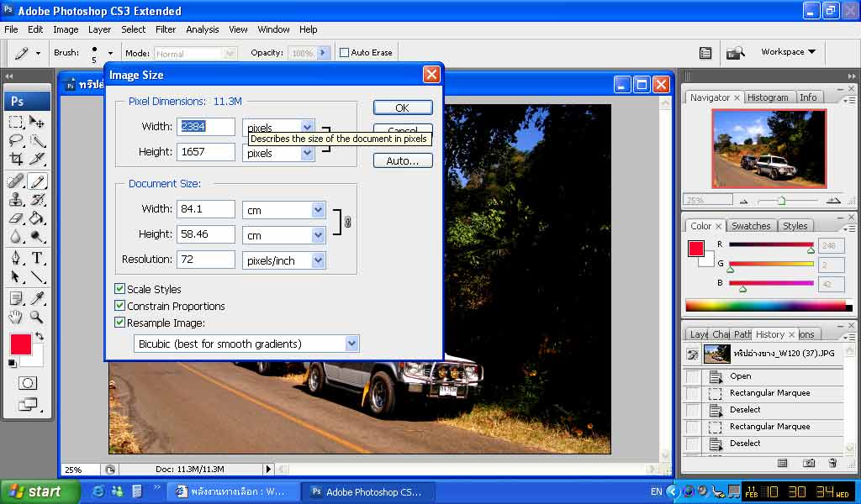
Task: Expand the Document Size width cm dropdown
Action: coord(318,210)
